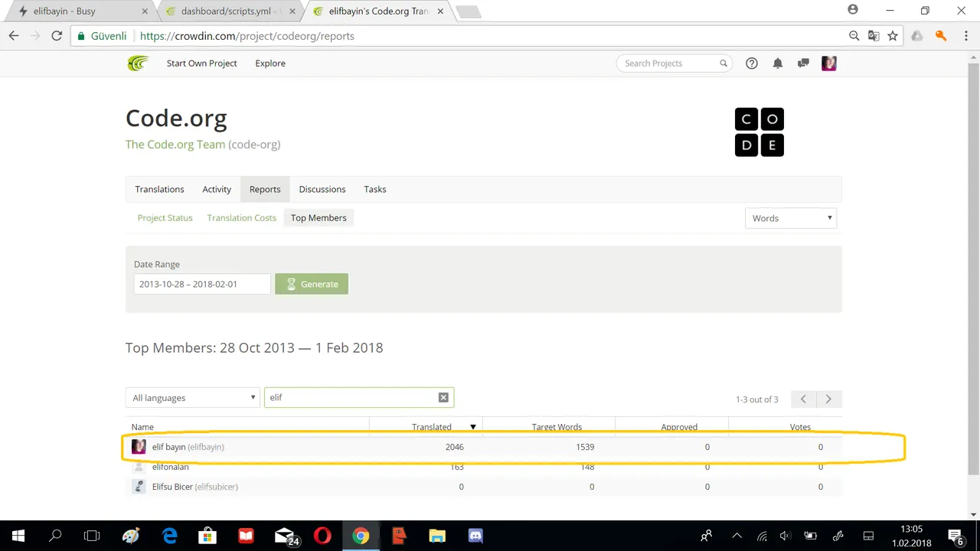
Task: Click the Date Range input field
Action: coord(202,284)
